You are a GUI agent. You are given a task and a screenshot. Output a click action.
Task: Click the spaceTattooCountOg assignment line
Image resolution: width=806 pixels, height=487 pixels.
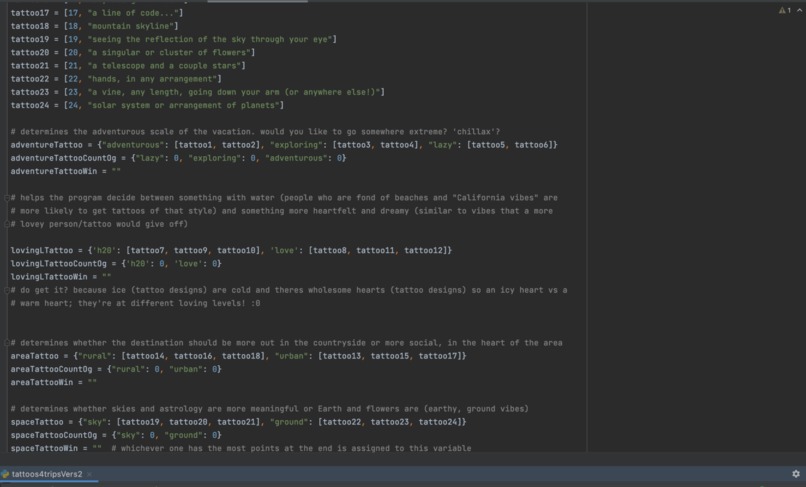tap(116, 435)
